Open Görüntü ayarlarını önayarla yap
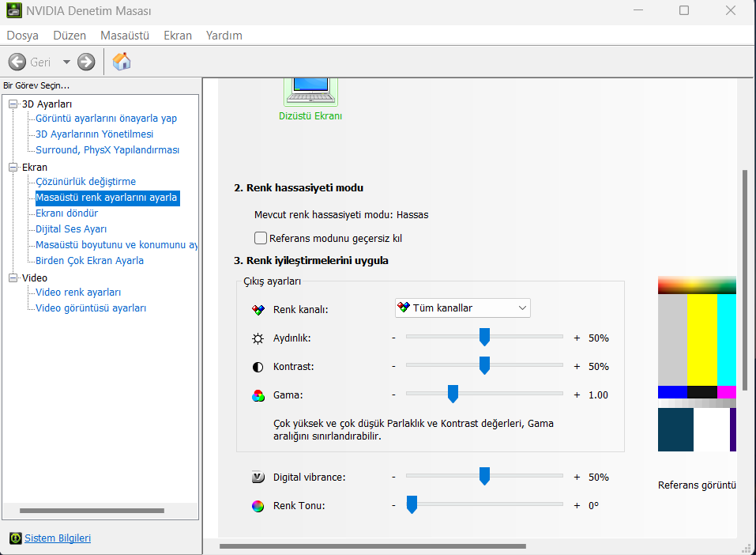The height and width of the screenshot is (555, 756). [106, 119]
